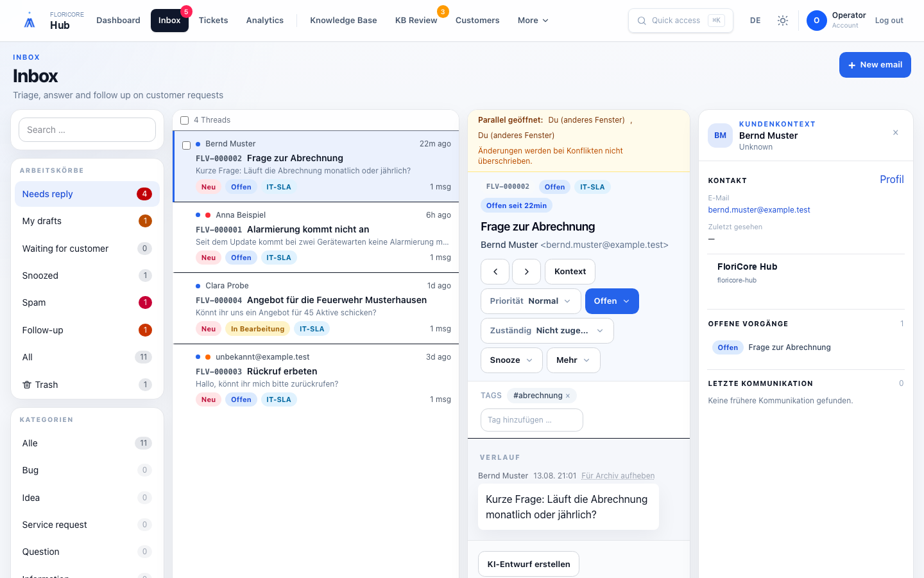This screenshot has height=578, width=924.
Task: Click KI-Entwurf erstellen button
Action: tap(529, 564)
